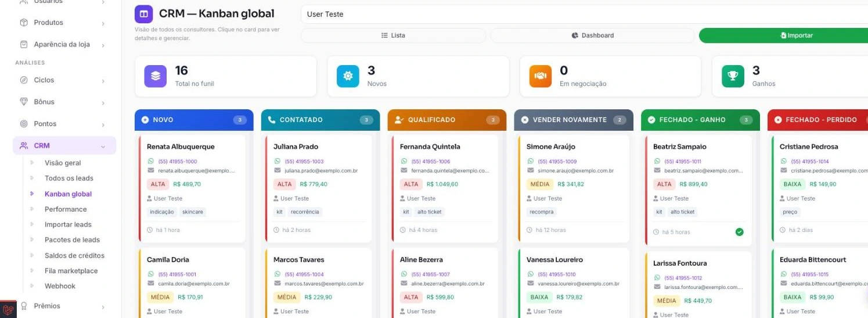Click the FECHADO - GANHO check icon
Viewport: 868px width, 318px height.
click(x=651, y=120)
